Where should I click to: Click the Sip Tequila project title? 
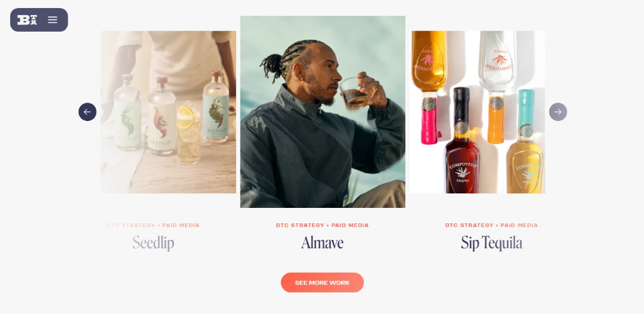click(x=492, y=243)
